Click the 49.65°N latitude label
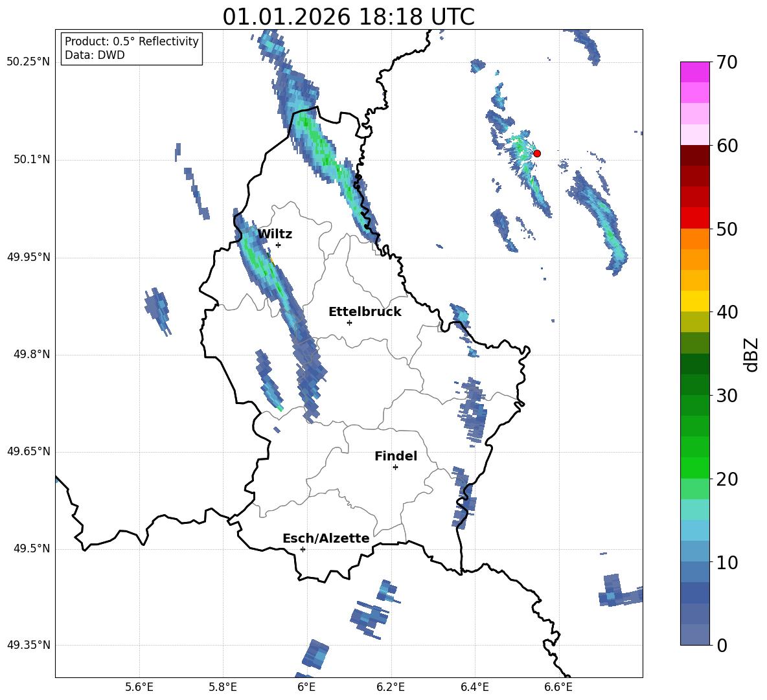The width and height of the screenshot is (767, 700). pyautogui.click(x=29, y=452)
